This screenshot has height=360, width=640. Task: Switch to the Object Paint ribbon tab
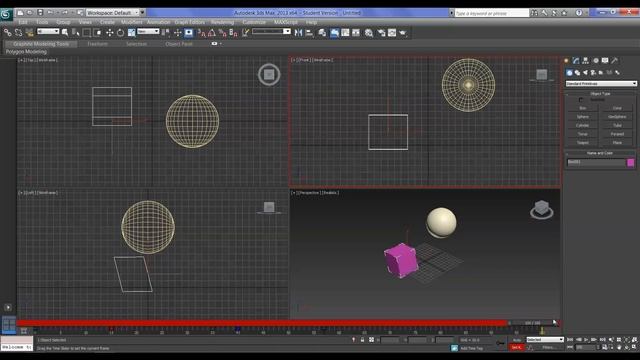click(x=179, y=44)
